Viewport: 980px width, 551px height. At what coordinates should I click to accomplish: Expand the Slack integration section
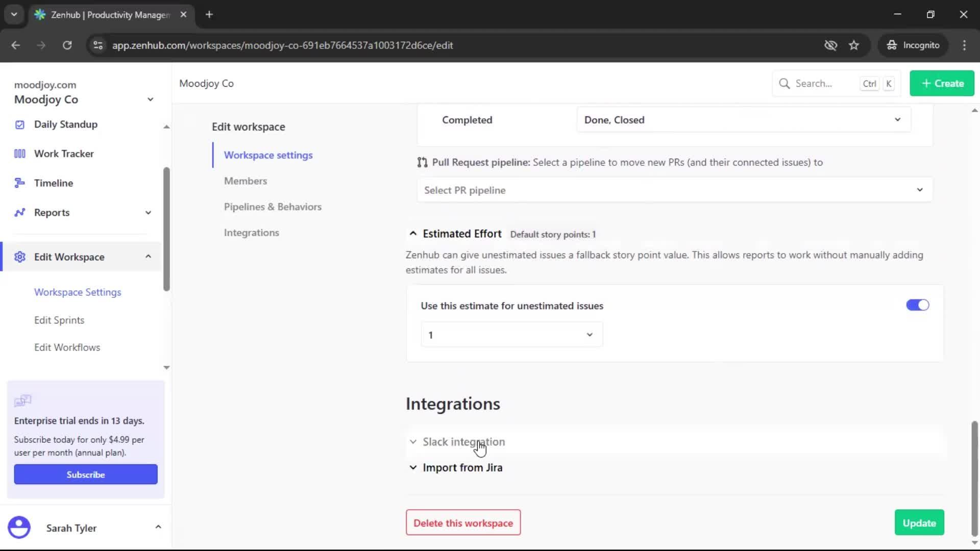[463, 442]
